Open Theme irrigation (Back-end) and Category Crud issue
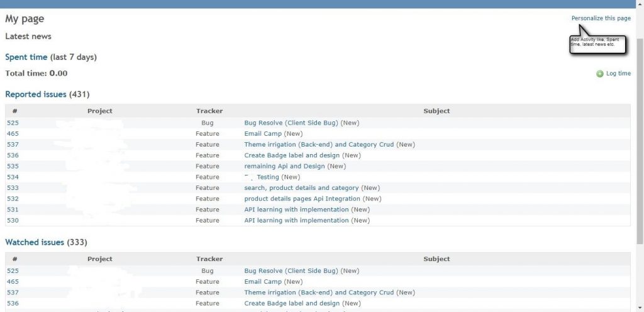This screenshot has width=644, height=312. pos(319,145)
